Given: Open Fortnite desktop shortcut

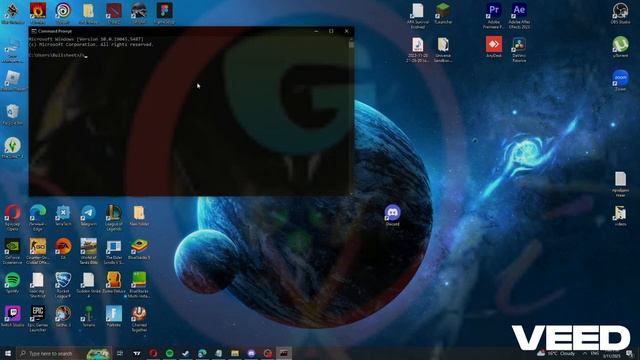Looking at the screenshot, I should pyautogui.click(x=113, y=316).
